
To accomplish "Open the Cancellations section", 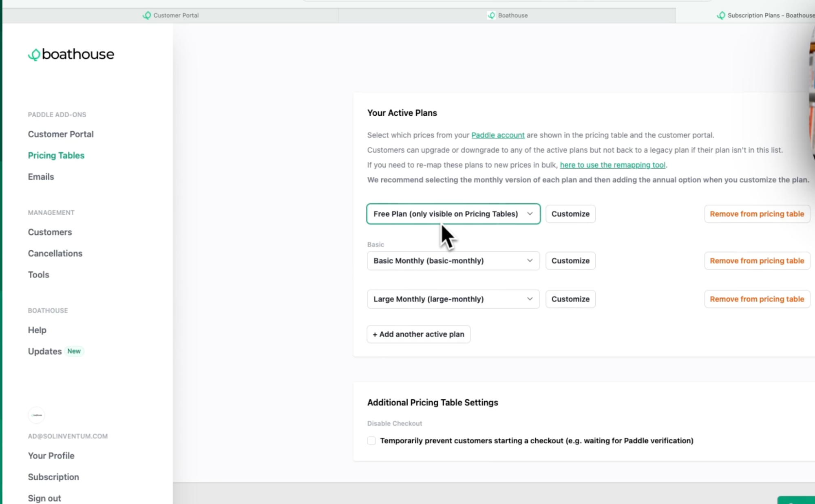I will click(55, 253).
